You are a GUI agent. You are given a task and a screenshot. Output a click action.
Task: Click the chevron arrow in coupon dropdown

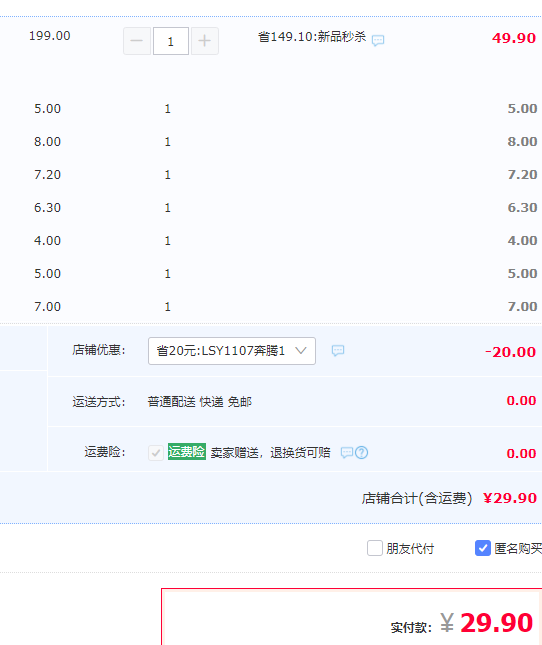click(x=301, y=350)
